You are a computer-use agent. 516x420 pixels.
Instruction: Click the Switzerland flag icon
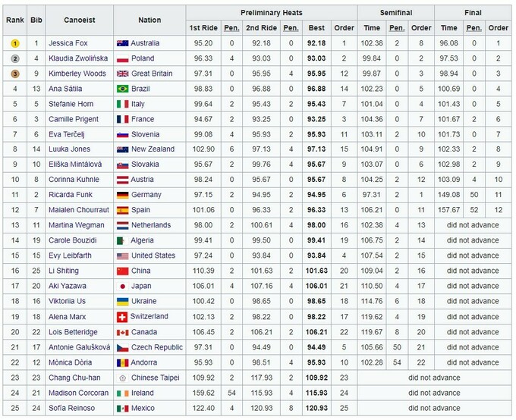122,317
